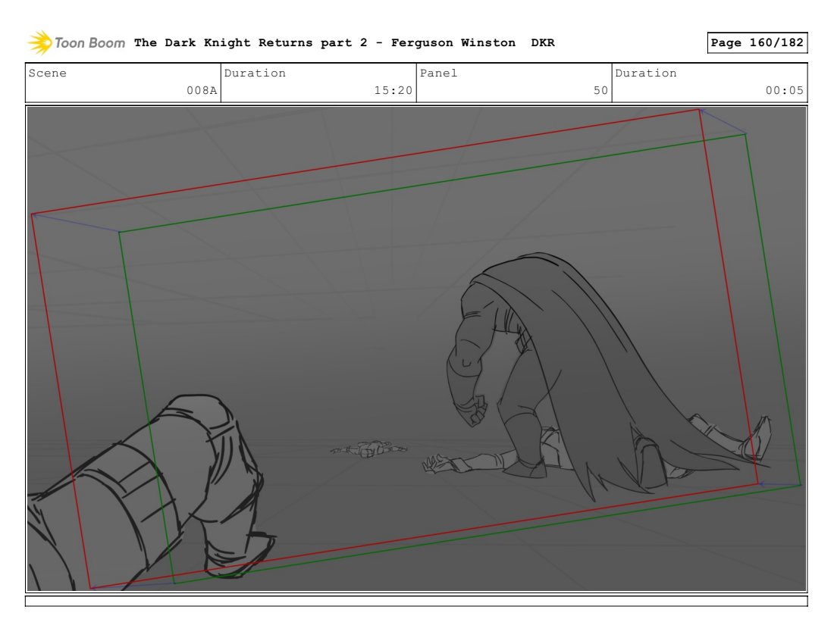
Task: Click the 'Page 160/182' box
Action: 757,42
